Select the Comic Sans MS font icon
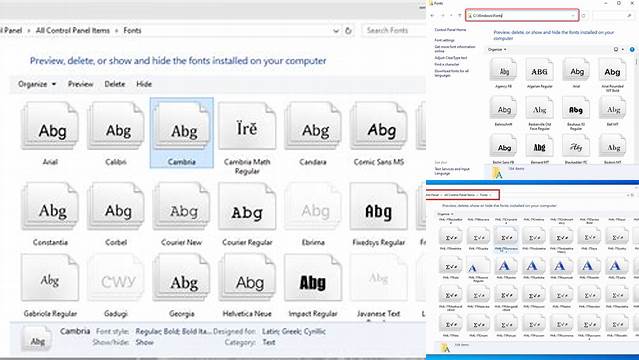Image resolution: width=639 pixels, height=360 pixels. 379,127
